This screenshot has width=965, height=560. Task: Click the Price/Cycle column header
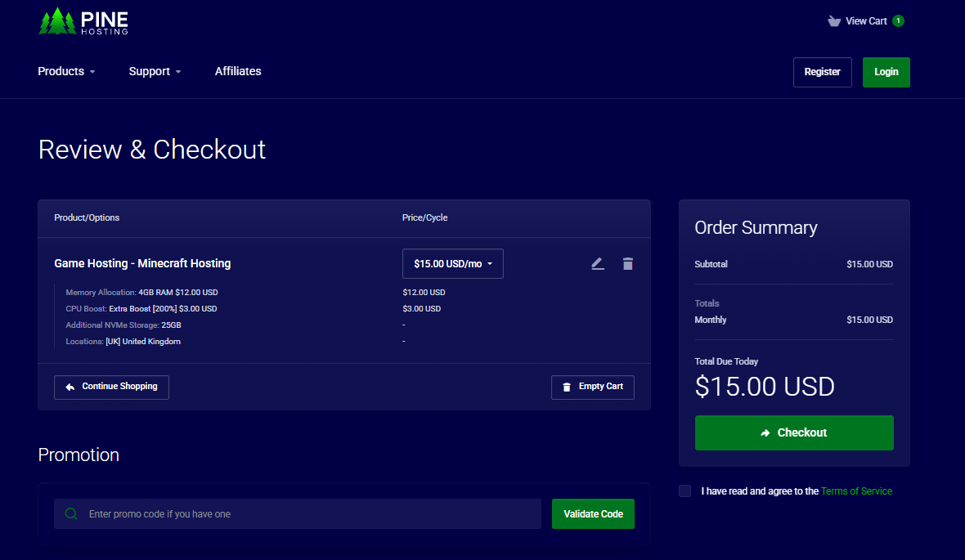tap(424, 217)
